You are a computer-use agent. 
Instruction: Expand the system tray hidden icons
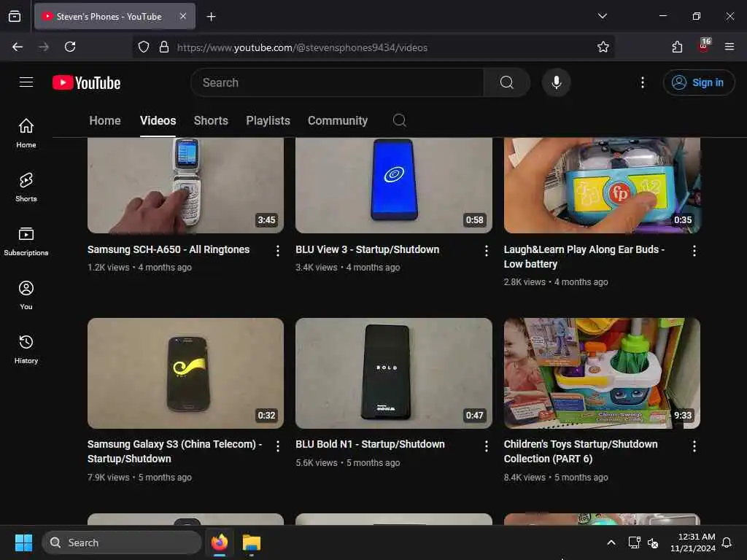click(x=611, y=542)
